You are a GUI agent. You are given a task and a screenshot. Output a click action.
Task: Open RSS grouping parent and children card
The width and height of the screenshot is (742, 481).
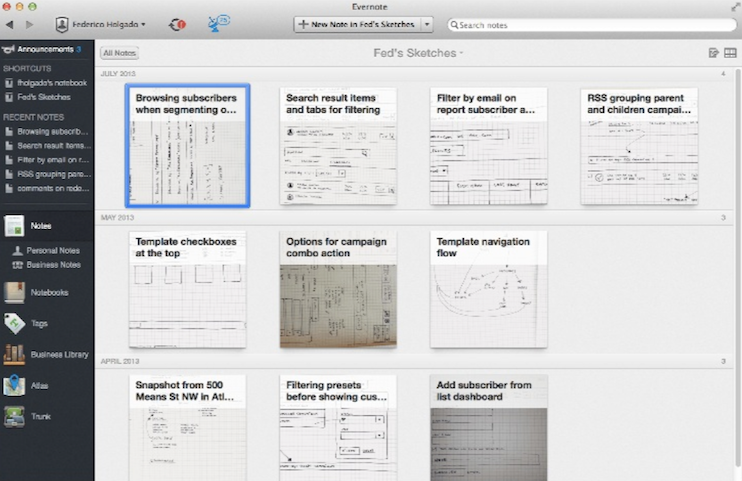[639, 146]
